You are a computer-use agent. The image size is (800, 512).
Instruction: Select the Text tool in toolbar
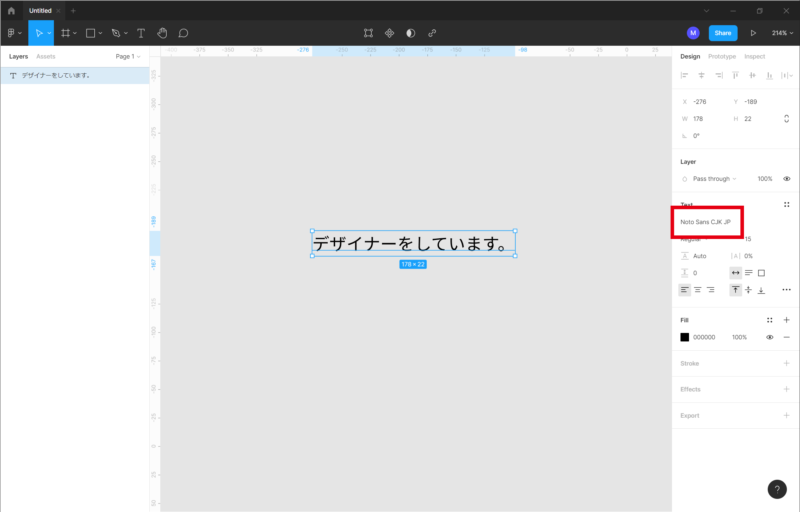[x=140, y=33]
